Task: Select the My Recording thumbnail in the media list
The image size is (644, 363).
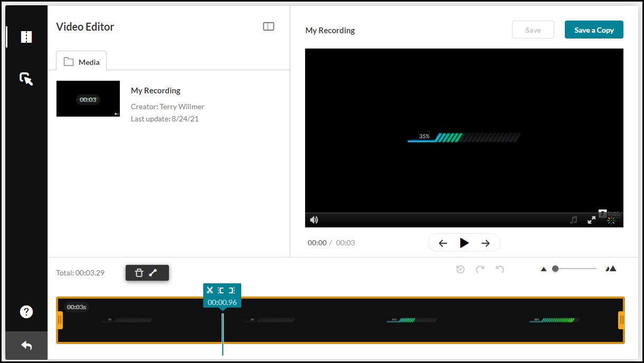Action: coord(88,99)
